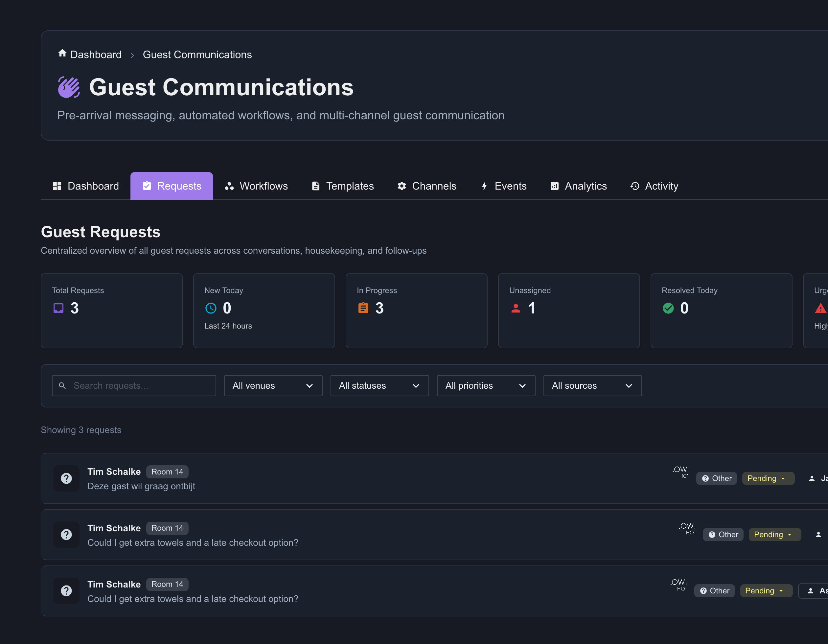Image resolution: width=828 pixels, height=644 pixels.
Task: Click the Other tag on last request
Action: coord(714,590)
